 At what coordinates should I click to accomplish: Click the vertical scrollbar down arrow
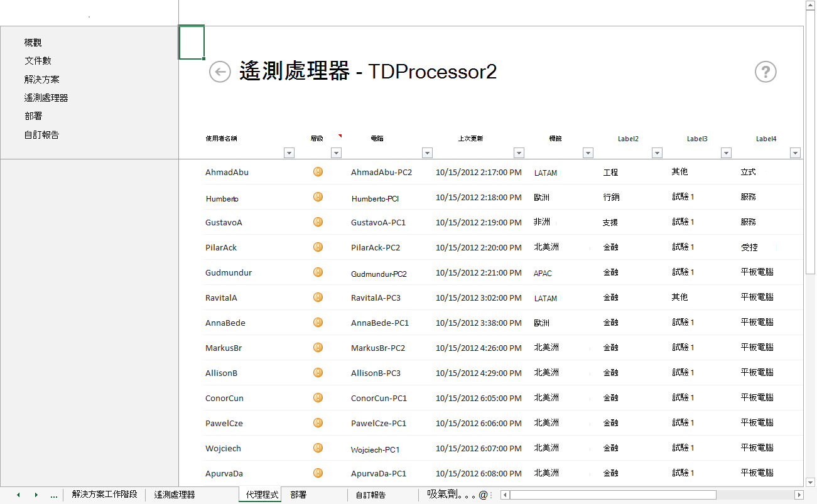(810, 482)
